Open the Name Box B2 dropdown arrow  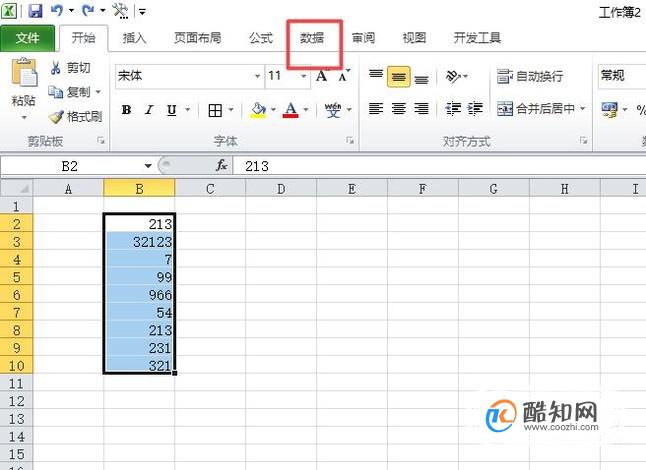click(x=148, y=166)
